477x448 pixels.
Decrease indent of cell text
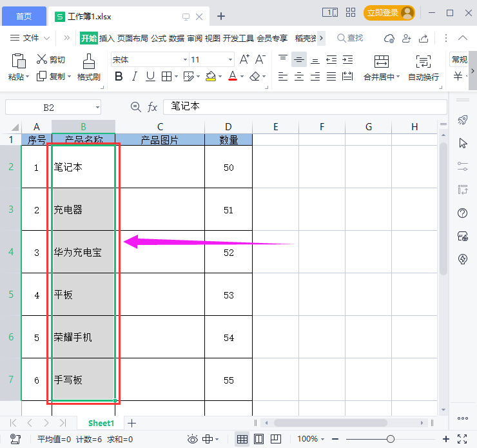coord(331,59)
